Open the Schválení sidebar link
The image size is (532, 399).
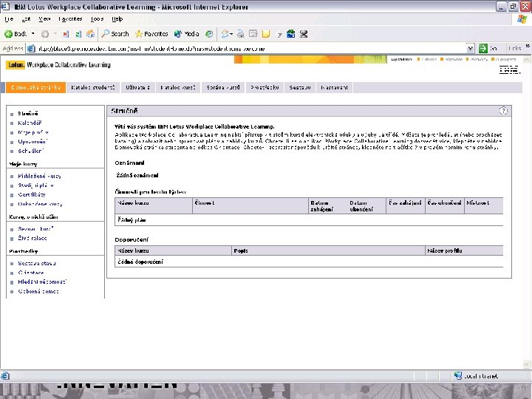[x=31, y=151]
